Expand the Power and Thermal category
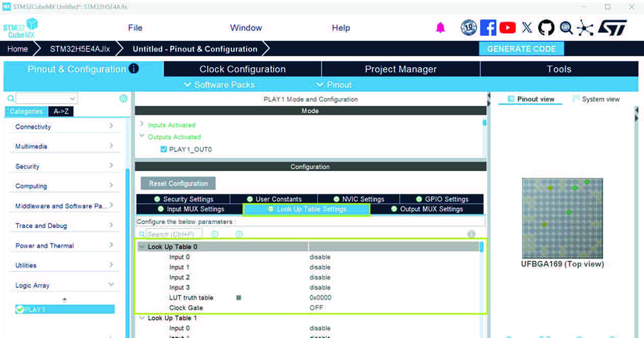644x338 pixels. coord(111,245)
